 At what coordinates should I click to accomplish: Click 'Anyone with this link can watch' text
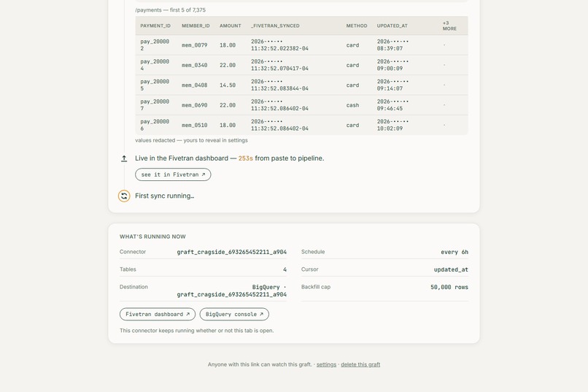tap(260, 364)
